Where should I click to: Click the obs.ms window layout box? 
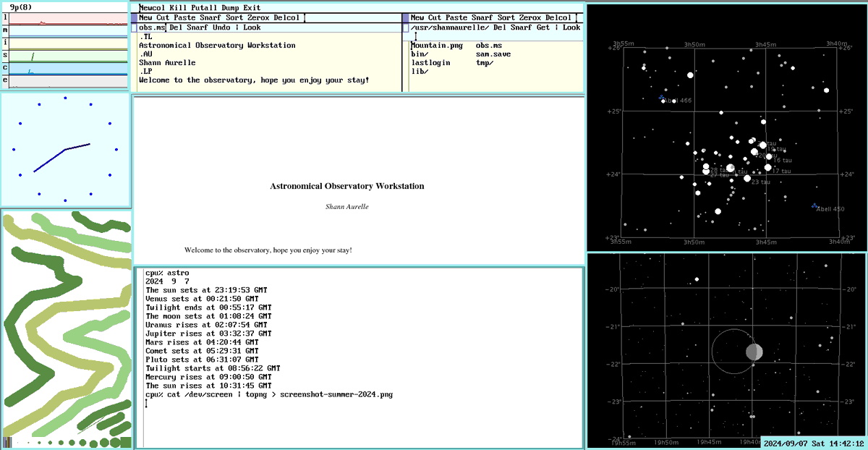[134, 27]
